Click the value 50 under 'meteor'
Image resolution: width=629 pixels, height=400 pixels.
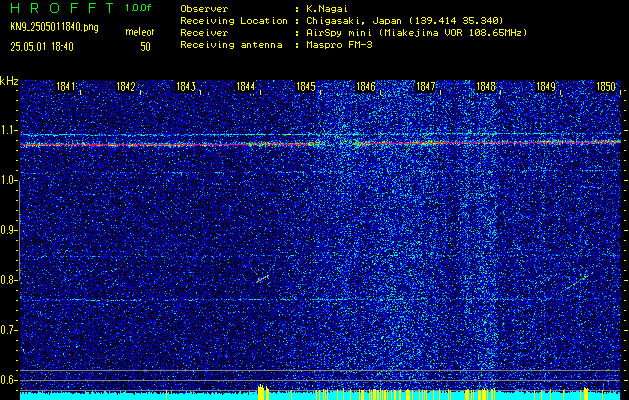(145, 47)
